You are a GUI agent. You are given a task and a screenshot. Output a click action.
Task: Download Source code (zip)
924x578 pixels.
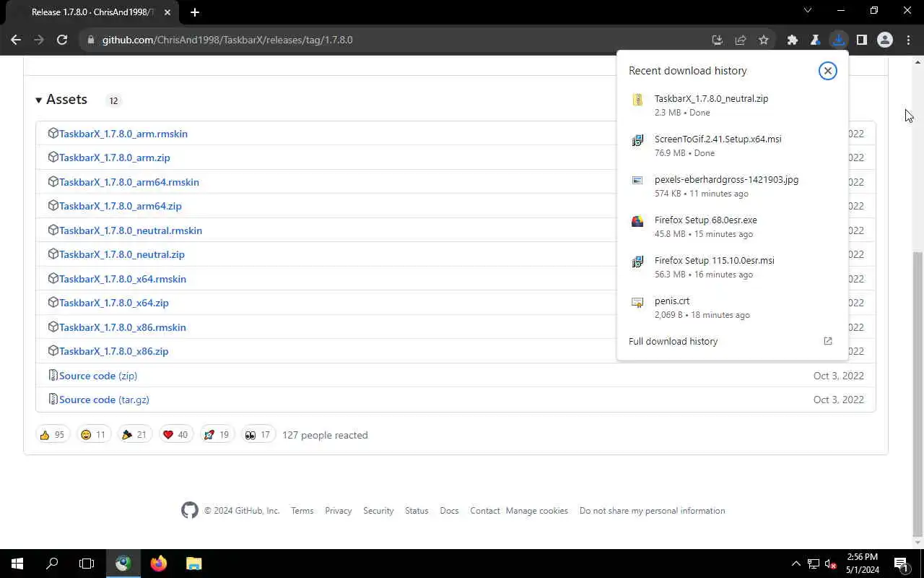[x=98, y=376]
